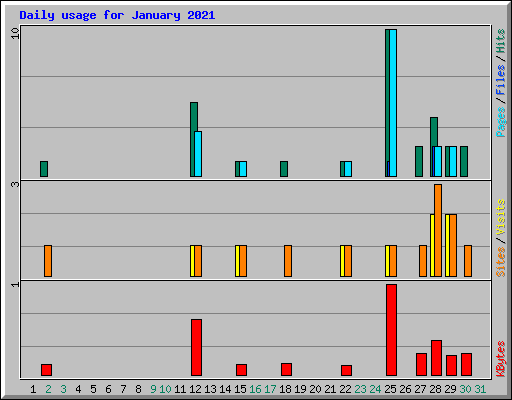Image resolution: width=512 pixels, height=400 pixels.
Task: Click the day 1 label on the x-axis
Action: [33, 389]
